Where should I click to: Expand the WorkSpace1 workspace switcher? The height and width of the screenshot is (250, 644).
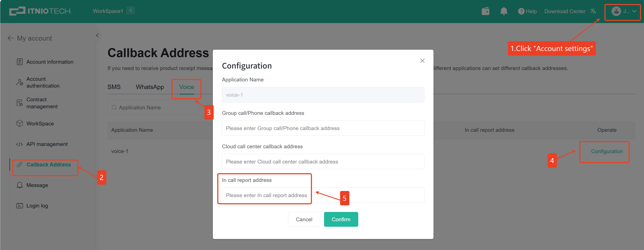coord(130,11)
